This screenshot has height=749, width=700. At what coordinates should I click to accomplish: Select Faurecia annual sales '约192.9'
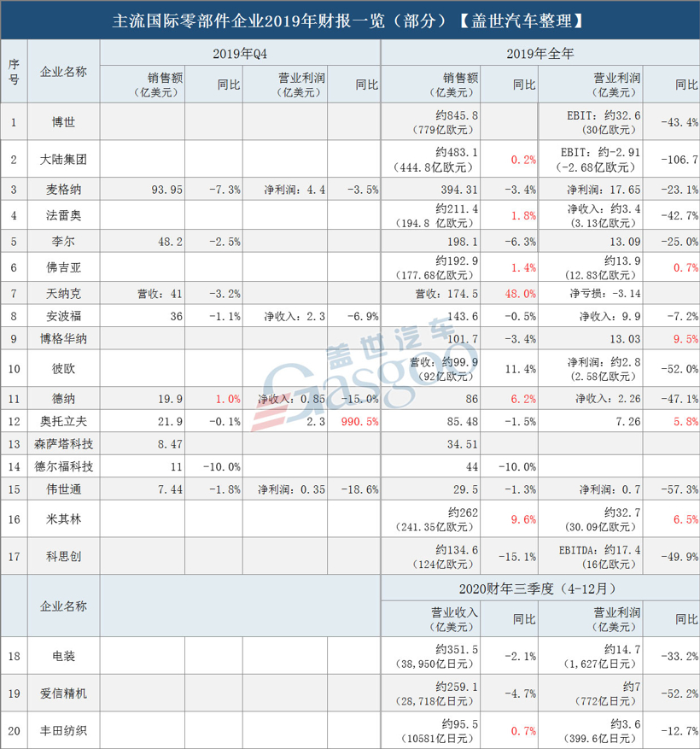tap(457, 261)
